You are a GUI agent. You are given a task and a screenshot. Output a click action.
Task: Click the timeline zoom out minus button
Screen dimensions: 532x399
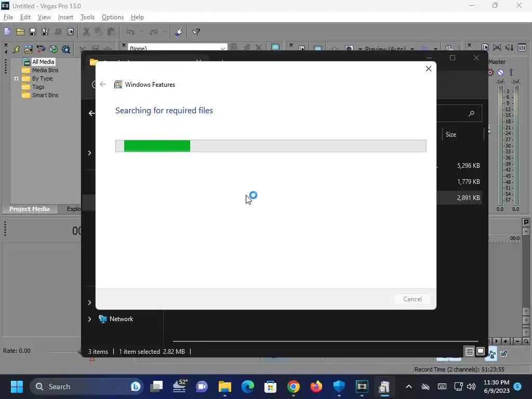pos(517,341)
